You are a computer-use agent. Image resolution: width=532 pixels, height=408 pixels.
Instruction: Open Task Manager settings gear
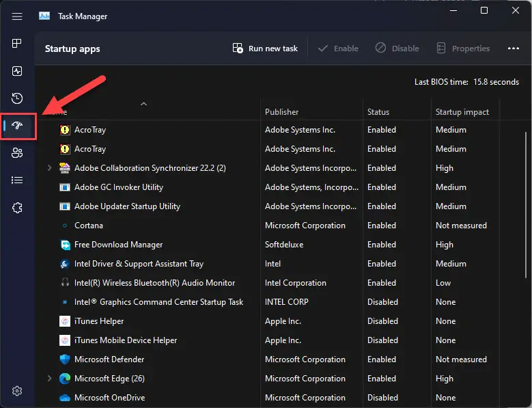point(17,391)
